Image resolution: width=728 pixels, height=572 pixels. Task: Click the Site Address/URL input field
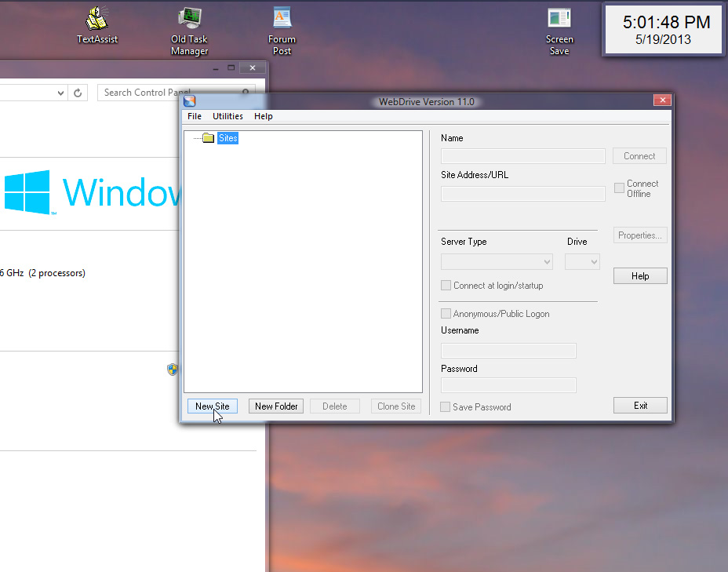(x=522, y=194)
